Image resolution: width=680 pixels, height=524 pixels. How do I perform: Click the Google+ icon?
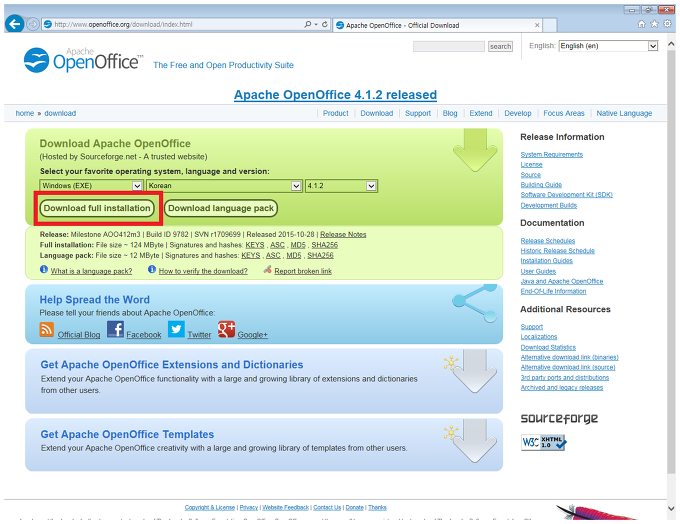coord(226,329)
